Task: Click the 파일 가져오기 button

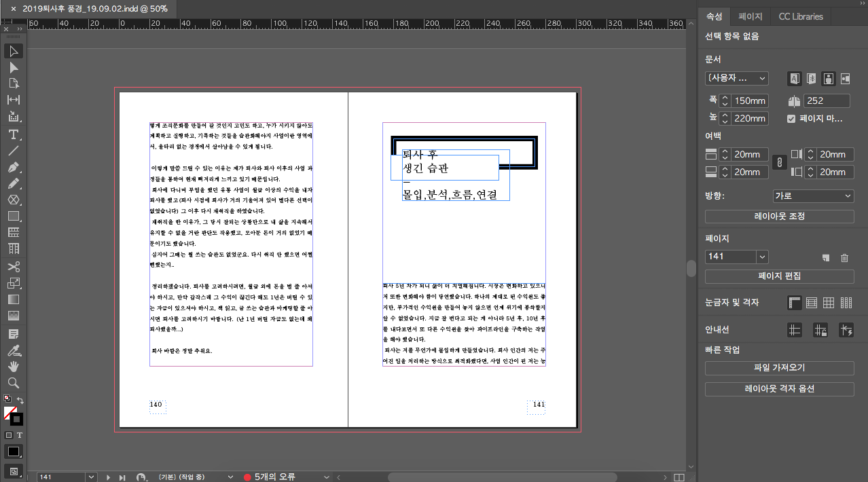Action: click(x=779, y=368)
